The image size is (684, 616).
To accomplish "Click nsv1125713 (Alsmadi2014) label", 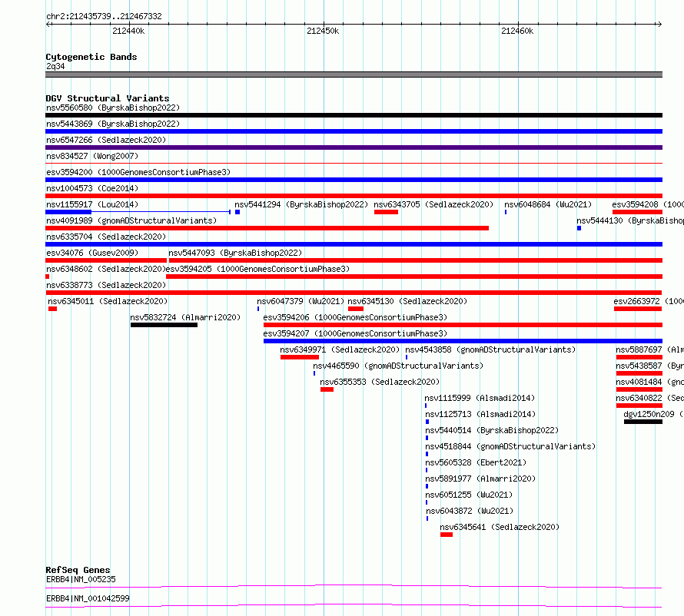I will 480,414.
